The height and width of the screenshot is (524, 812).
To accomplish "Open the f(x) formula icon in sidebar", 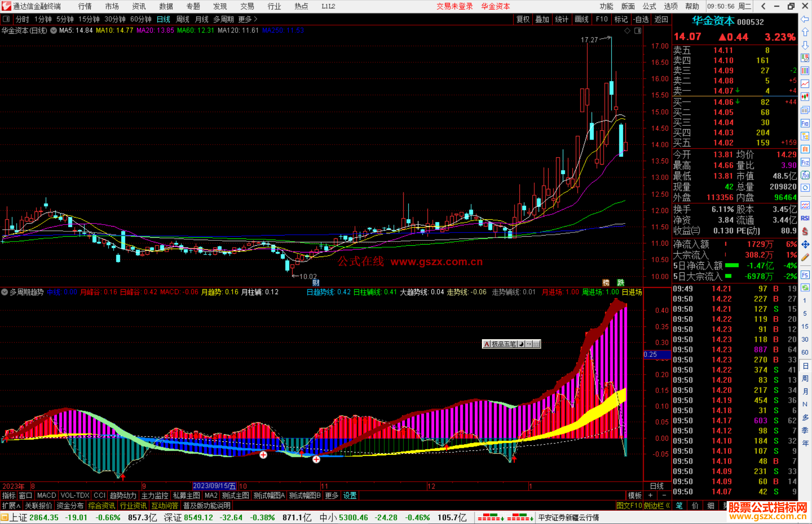I will (x=805, y=175).
